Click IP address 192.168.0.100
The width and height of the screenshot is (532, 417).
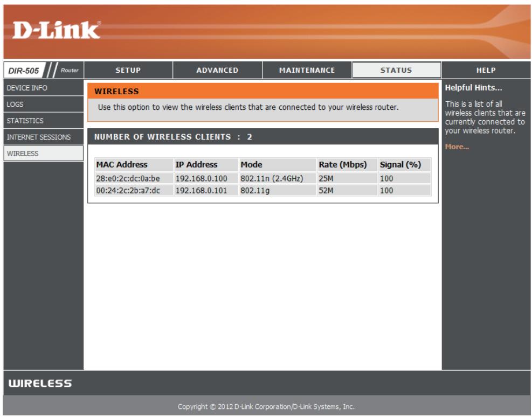[x=201, y=178]
